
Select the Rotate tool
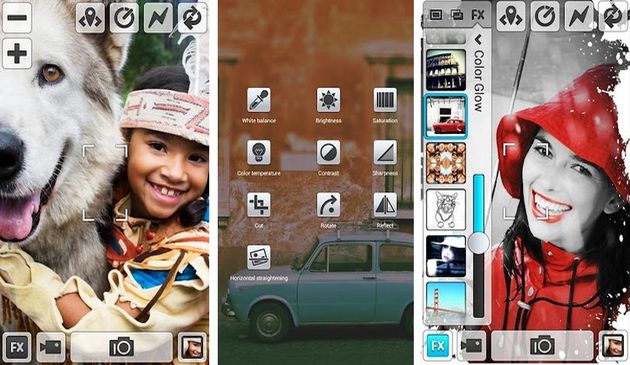point(328,205)
